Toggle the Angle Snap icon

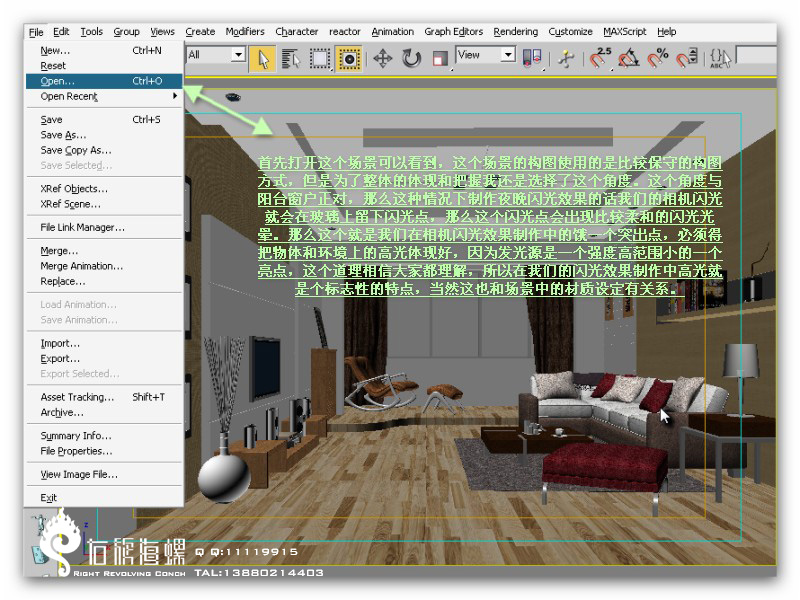(629, 58)
